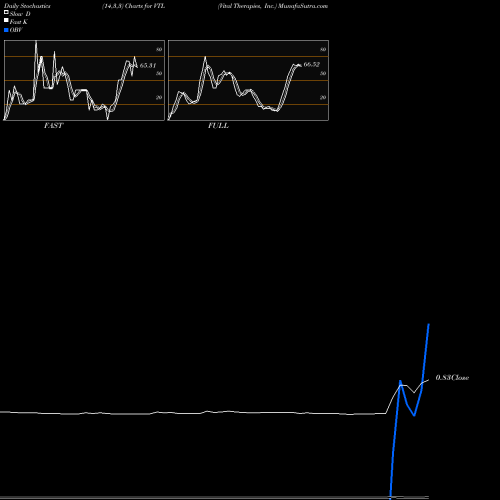Screen dimensions: 500x500
Task: Click the 65.31 value in FAST chart
Action: (x=148, y=65)
